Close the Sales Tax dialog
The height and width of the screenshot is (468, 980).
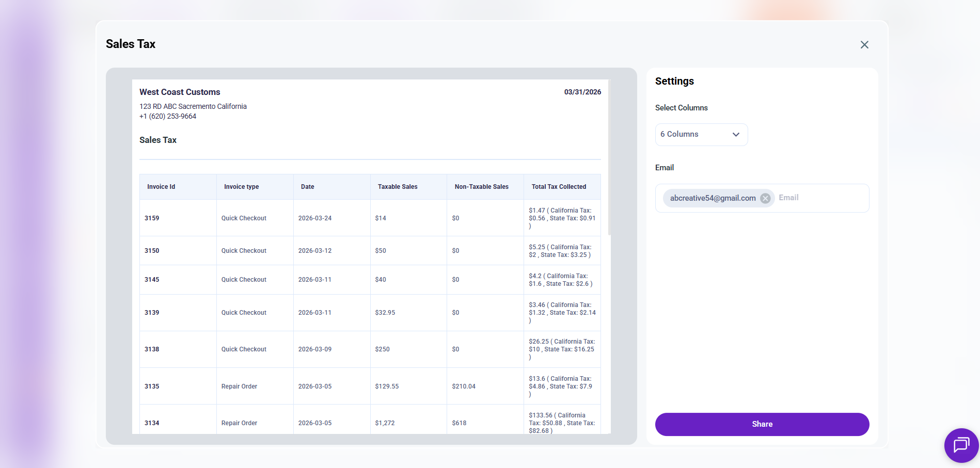tap(864, 45)
